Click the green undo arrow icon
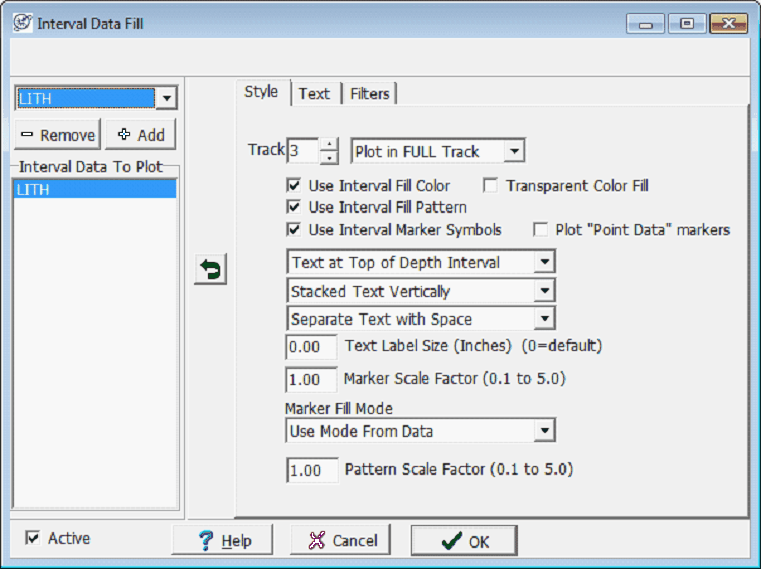 coord(210,270)
